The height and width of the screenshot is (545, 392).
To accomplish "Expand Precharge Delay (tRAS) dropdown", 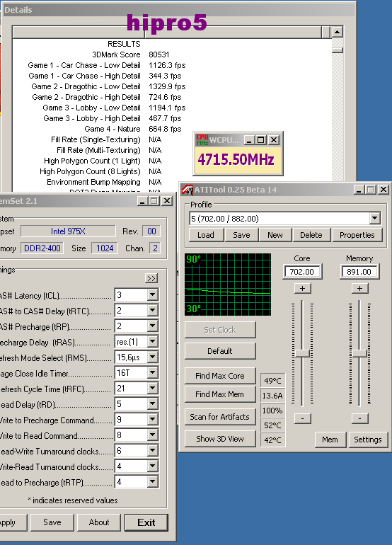I will tap(152, 342).
